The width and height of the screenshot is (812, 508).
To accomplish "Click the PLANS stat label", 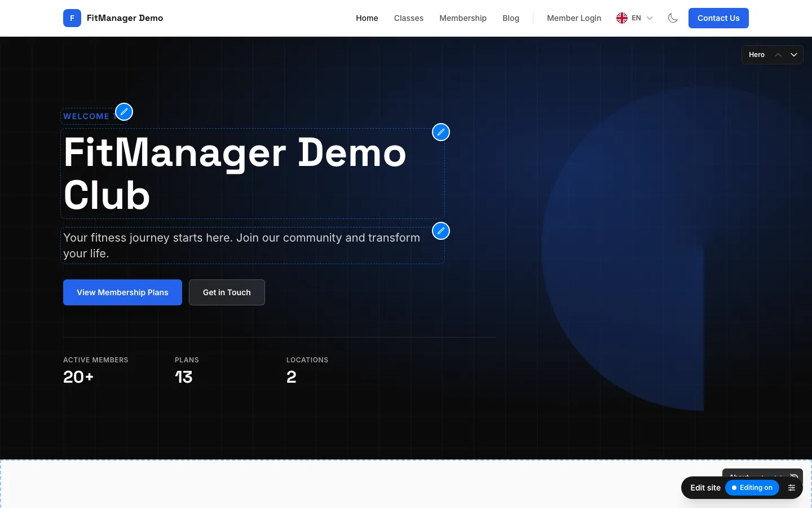I will click(x=187, y=360).
